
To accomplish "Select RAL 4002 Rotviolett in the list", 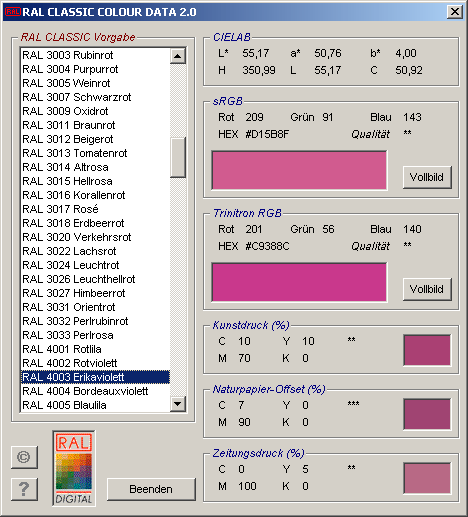I will pyautogui.click(x=95, y=363).
